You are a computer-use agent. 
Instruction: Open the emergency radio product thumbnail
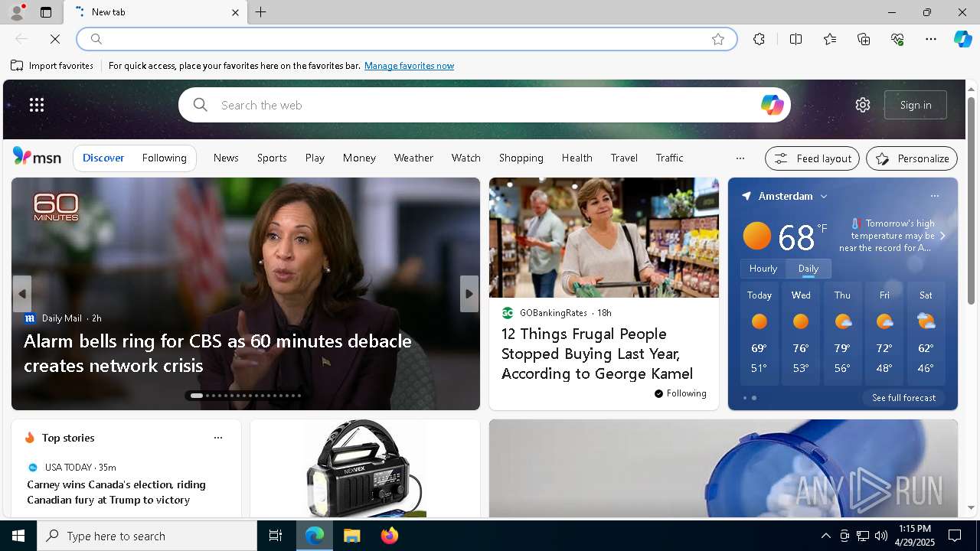tap(365, 468)
